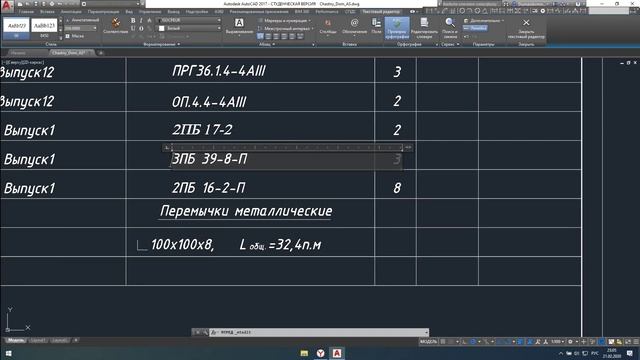Toggle Underline text formatting
The width and height of the screenshot is (640, 360).
pos(133,29)
